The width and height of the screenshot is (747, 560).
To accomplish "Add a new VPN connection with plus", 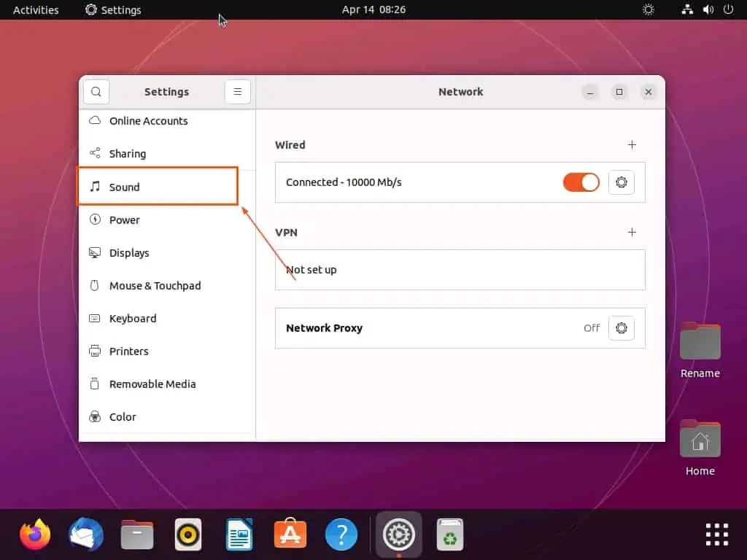I will click(x=632, y=232).
